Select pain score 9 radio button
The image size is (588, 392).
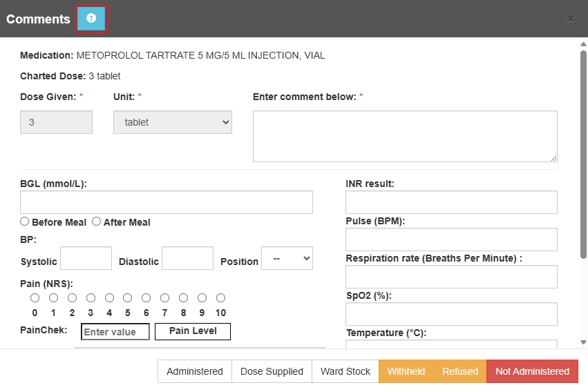pyautogui.click(x=202, y=297)
